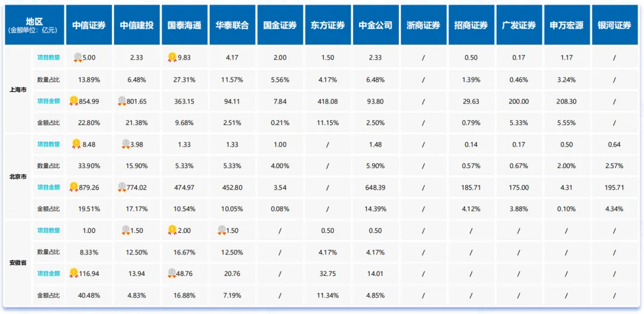Image resolution: width=644 pixels, height=314 pixels.
Task: Select the 东方证券 column header
Action: [328, 25]
